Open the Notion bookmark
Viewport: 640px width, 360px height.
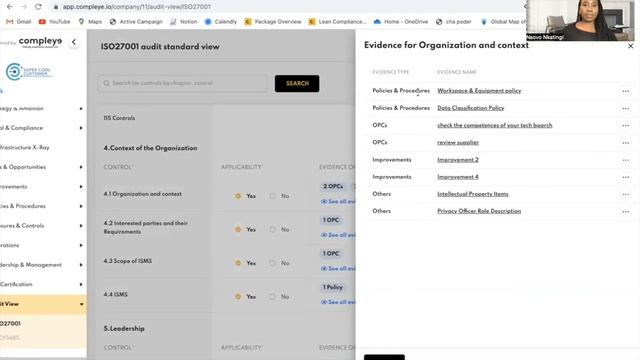click(x=184, y=22)
